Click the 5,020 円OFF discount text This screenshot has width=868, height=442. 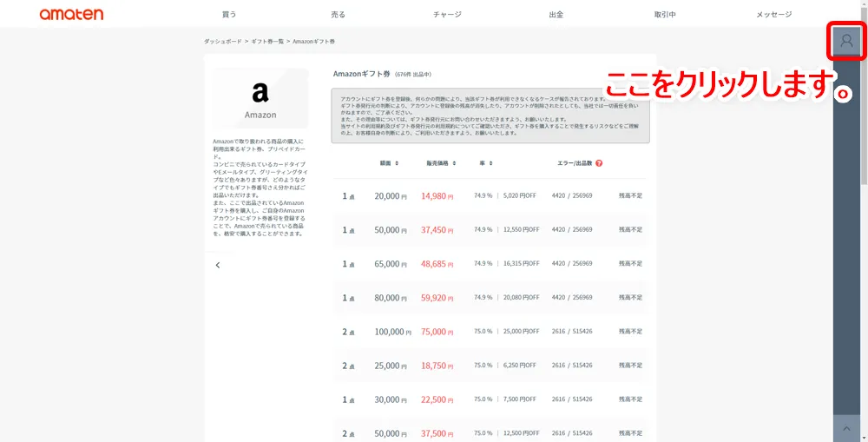pyautogui.click(x=521, y=196)
